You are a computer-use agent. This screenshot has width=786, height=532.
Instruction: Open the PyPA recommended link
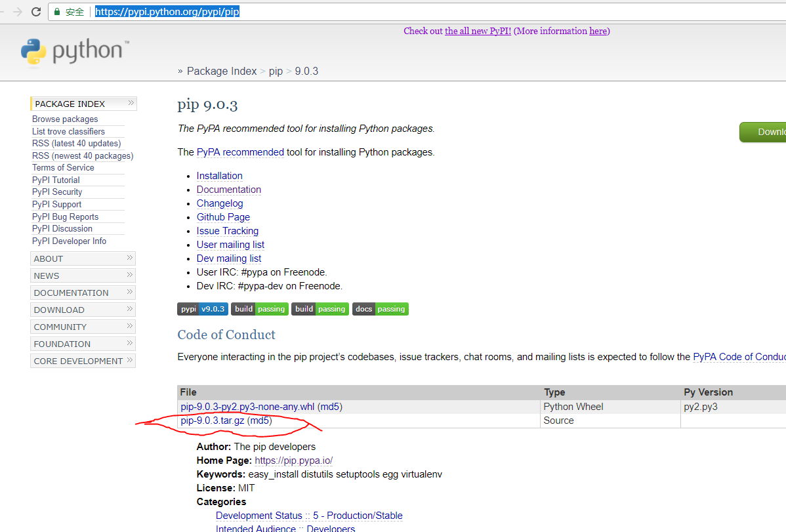tap(240, 152)
